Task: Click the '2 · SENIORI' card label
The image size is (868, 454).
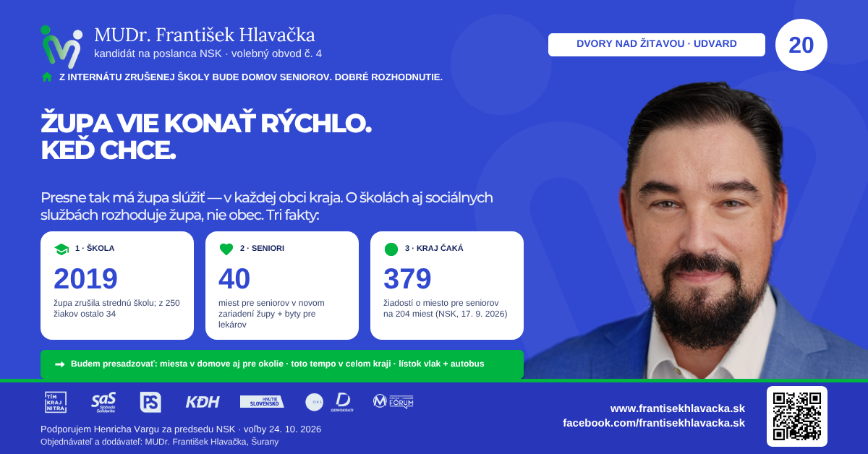Action: pyautogui.click(x=262, y=249)
